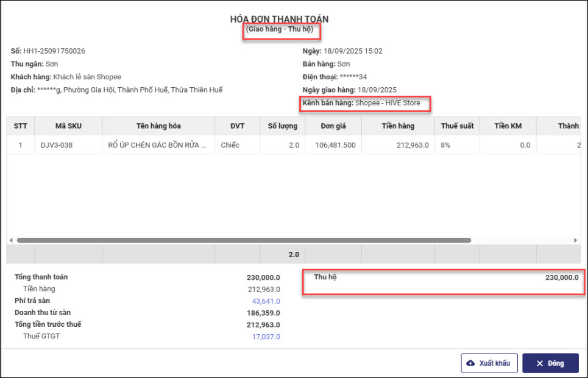Click the ĐVT column header
This screenshot has width=588, height=378.
pos(237,126)
